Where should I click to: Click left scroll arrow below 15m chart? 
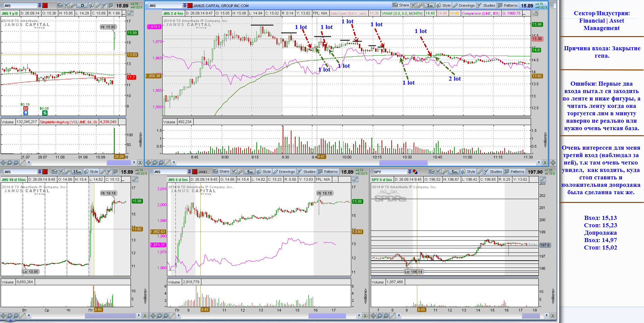29,316
